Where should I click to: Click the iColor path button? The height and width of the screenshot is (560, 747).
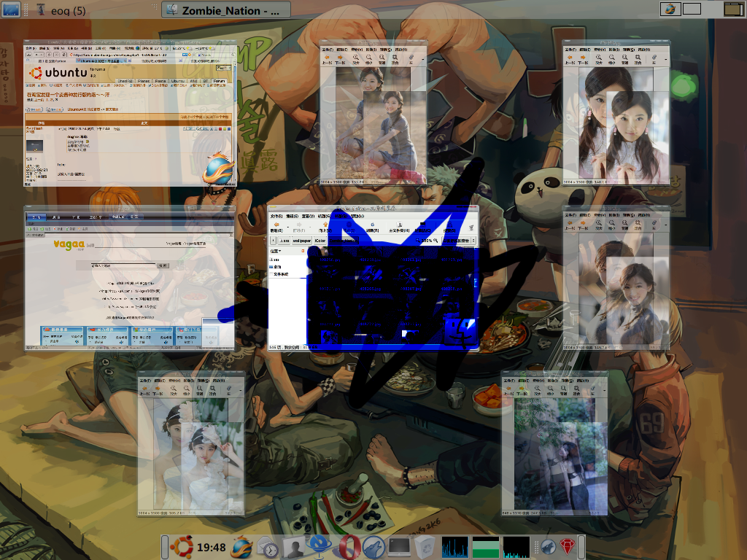coord(320,241)
